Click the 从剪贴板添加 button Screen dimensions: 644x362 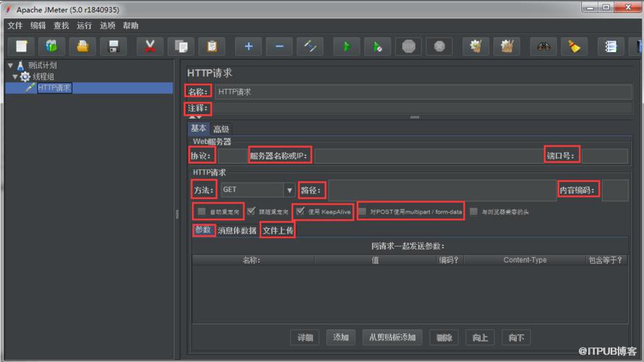point(392,337)
